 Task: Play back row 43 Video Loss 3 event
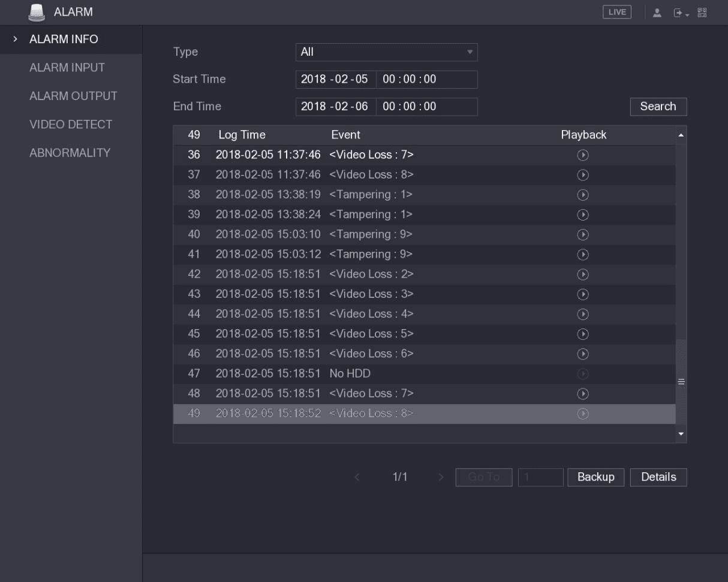coord(582,294)
